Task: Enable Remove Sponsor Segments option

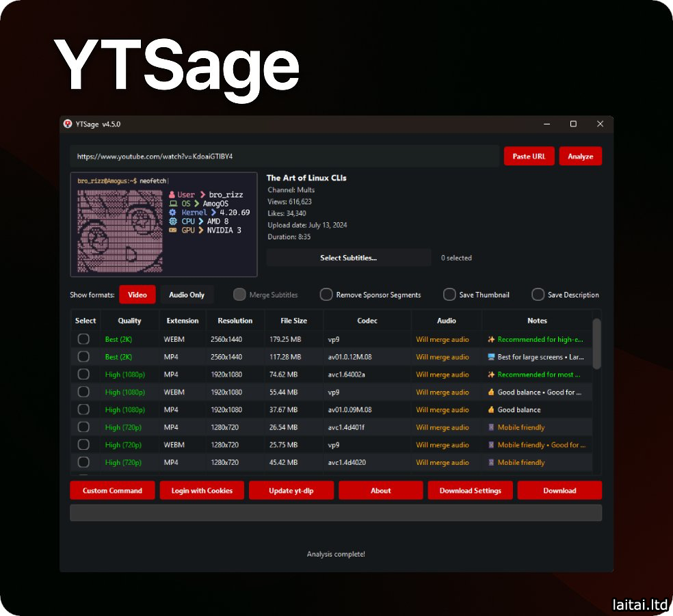Action: pos(326,295)
